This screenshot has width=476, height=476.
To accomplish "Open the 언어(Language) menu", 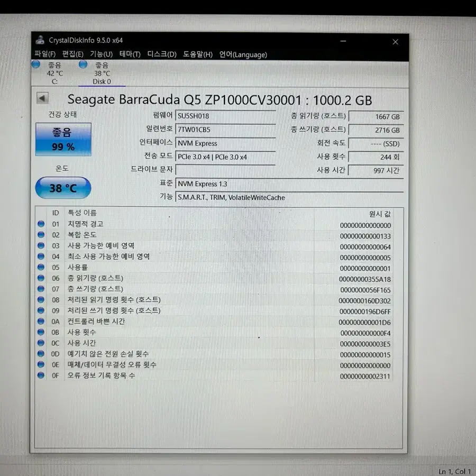I will (x=243, y=54).
